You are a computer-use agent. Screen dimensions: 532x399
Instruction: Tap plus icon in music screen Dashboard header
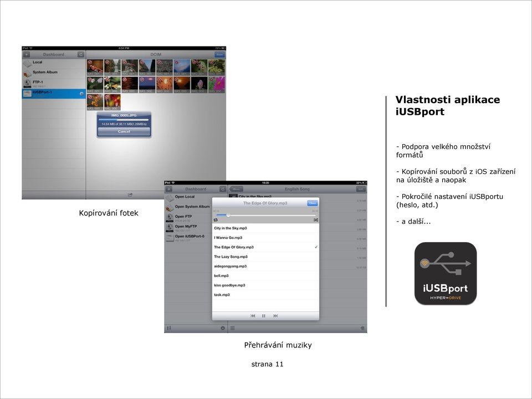click(169, 189)
